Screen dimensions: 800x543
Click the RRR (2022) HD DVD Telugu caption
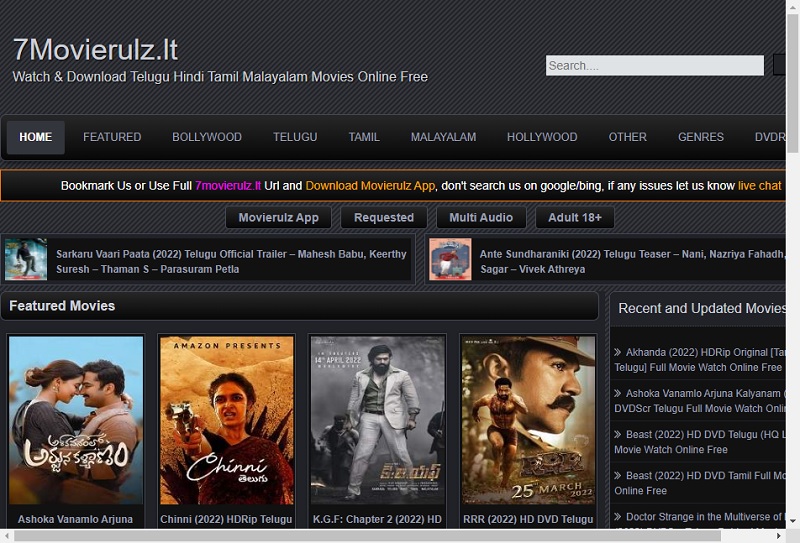(x=528, y=520)
